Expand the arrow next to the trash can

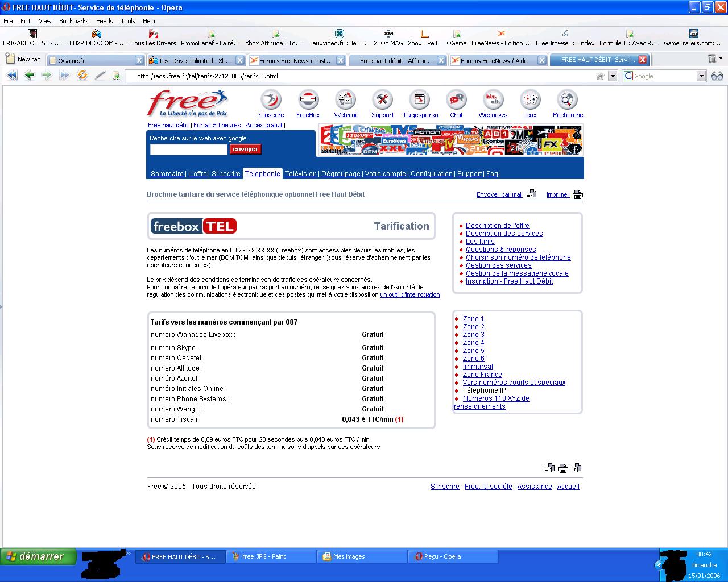(721, 59)
